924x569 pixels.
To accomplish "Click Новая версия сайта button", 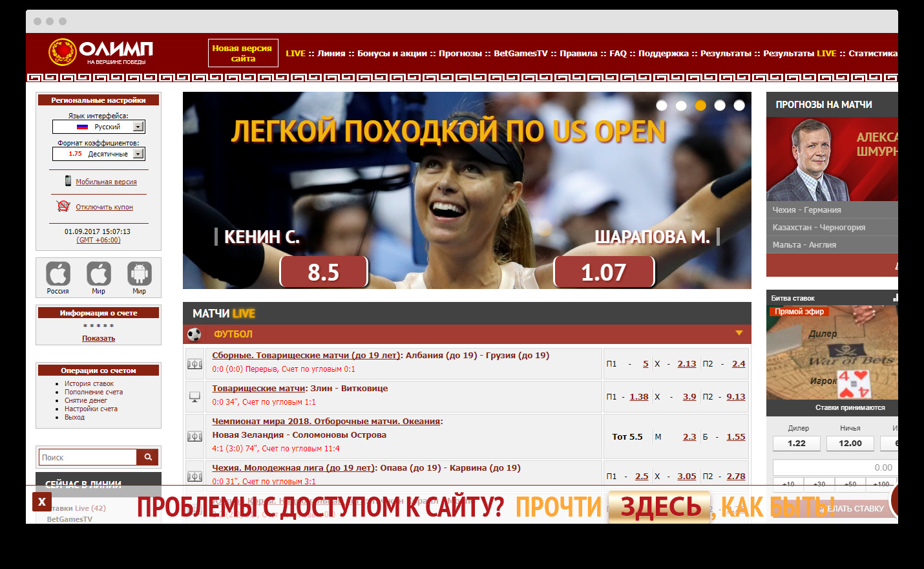I will (x=243, y=53).
